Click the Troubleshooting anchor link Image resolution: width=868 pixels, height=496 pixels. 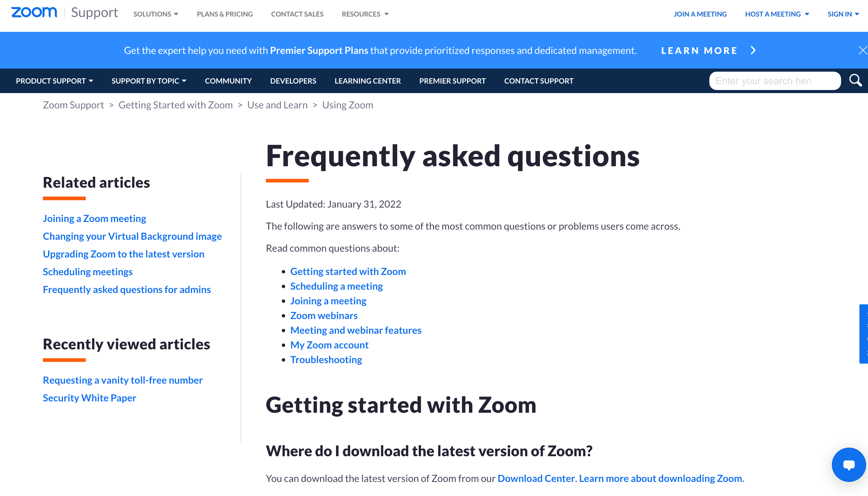(x=326, y=359)
